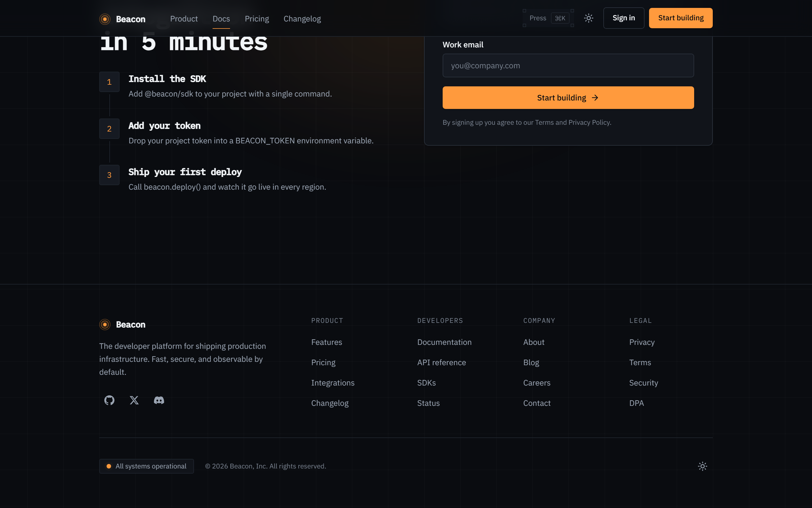Image resolution: width=812 pixels, height=508 pixels.
Task: Open the Changelog nav item in the header
Action: [302, 19]
